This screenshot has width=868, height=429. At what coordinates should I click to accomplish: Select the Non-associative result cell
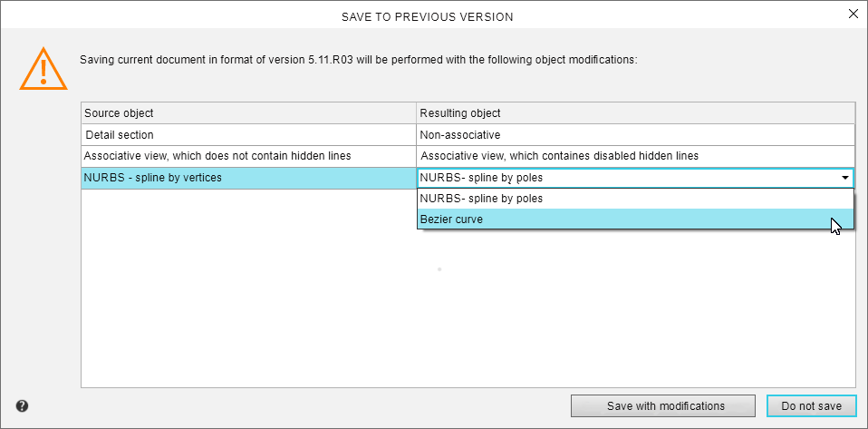click(634, 134)
